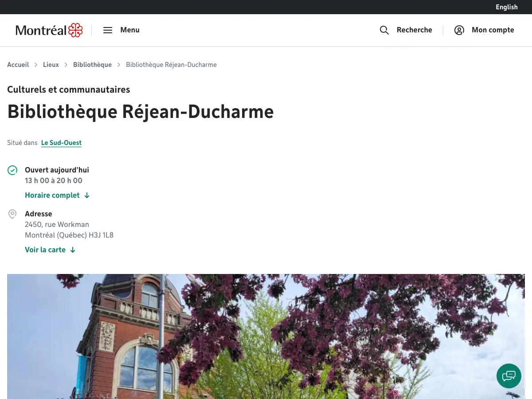The image size is (532, 399).
Task: Click the arrow next to Voir la carte
Action: point(73,250)
